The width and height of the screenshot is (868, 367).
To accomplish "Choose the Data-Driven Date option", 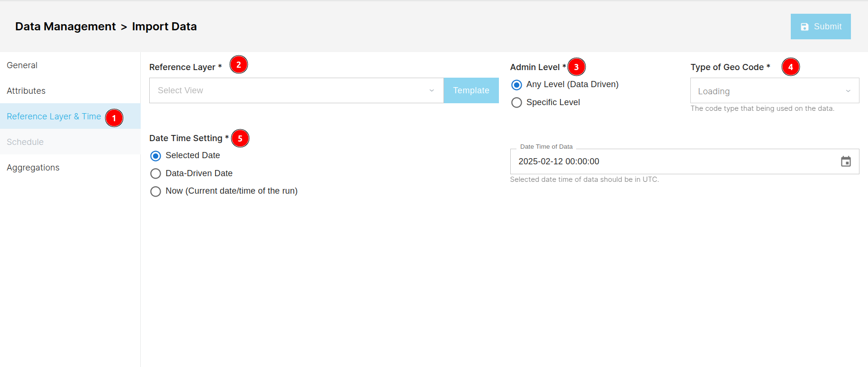I will tap(155, 174).
